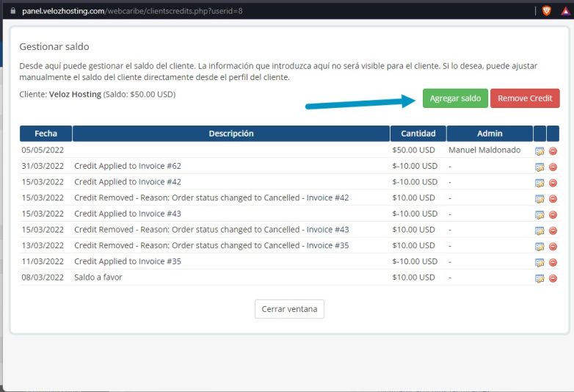
Task: Click the Cantidad column header
Action: [x=418, y=134]
